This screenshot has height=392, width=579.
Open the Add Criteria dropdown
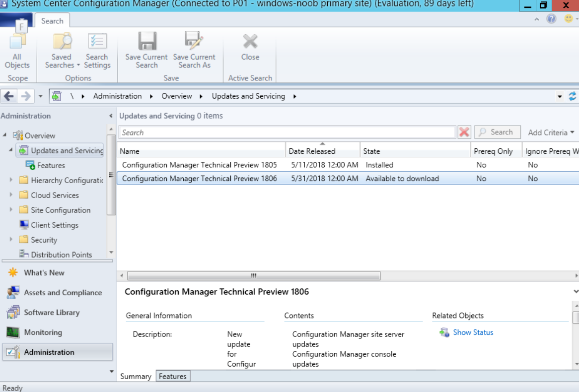pyautogui.click(x=551, y=132)
